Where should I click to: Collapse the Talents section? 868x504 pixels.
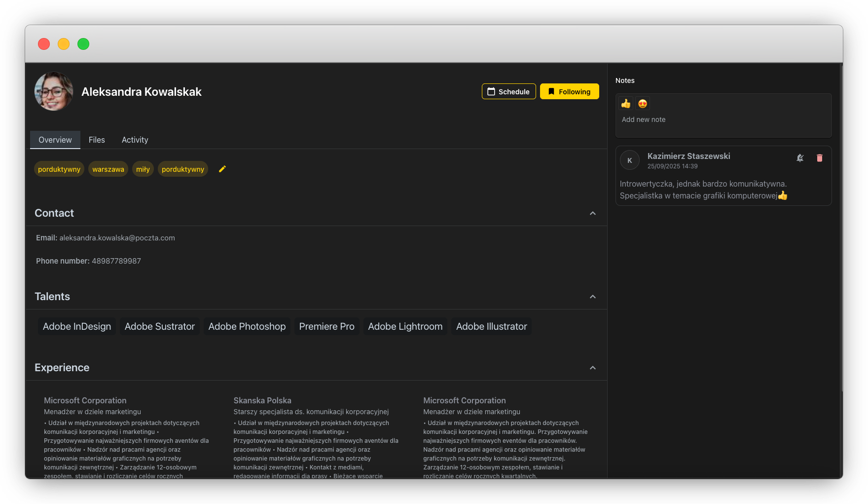[592, 297]
